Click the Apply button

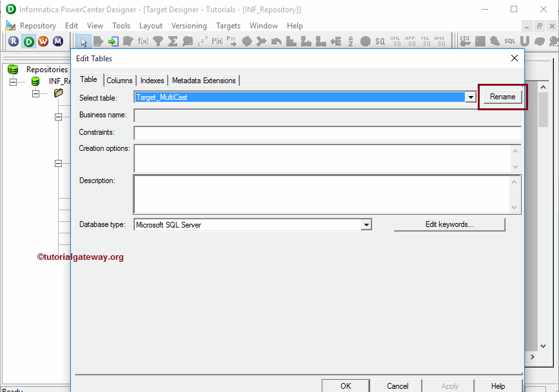click(449, 386)
